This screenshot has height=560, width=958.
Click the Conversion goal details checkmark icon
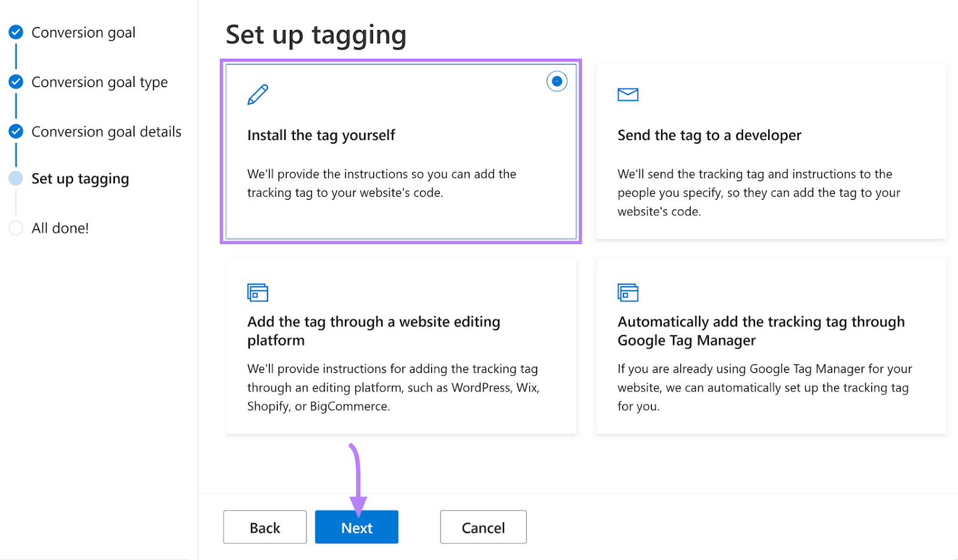pos(16,132)
